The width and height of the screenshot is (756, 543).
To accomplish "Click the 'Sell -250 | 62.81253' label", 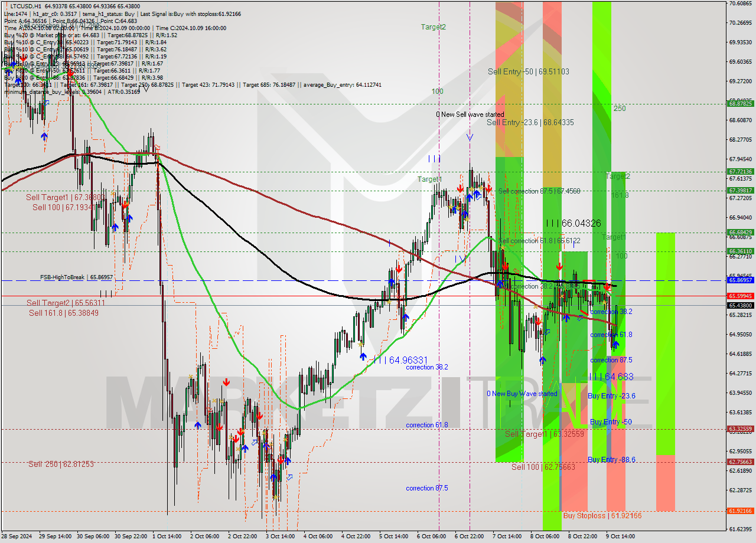I will point(61,464).
